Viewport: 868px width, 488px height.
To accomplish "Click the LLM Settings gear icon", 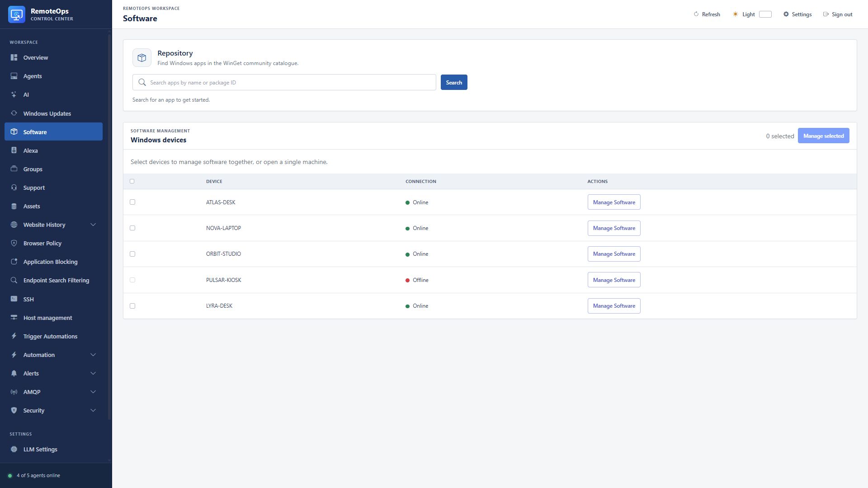I will pos(14,449).
